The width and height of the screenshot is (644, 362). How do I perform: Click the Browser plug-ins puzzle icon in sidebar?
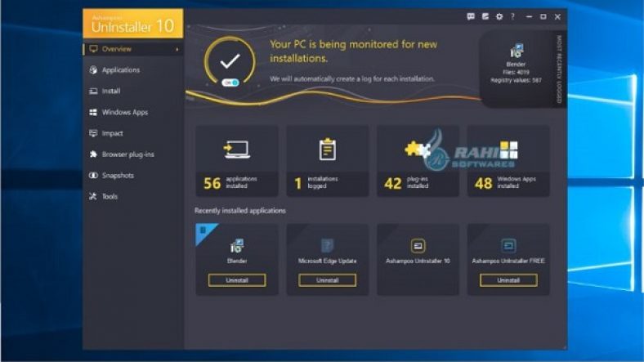click(93, 154)
